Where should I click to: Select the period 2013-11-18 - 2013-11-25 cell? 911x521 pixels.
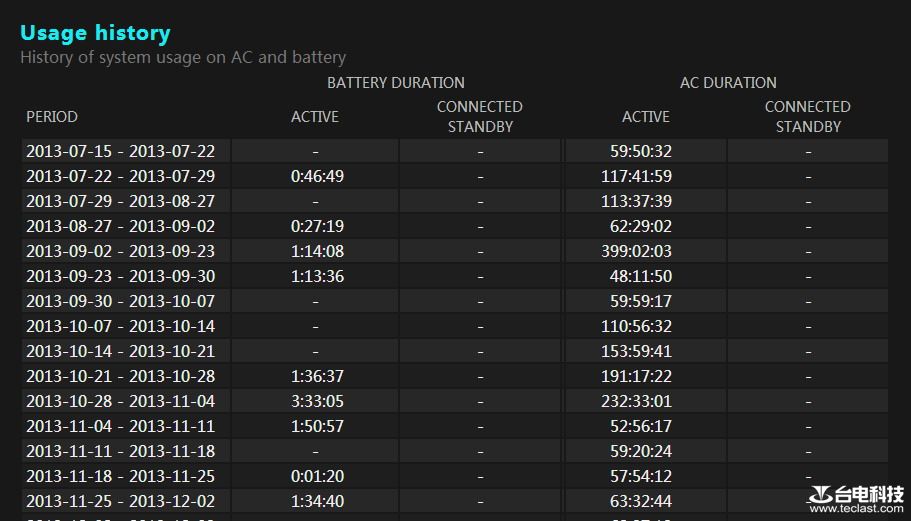120,476
